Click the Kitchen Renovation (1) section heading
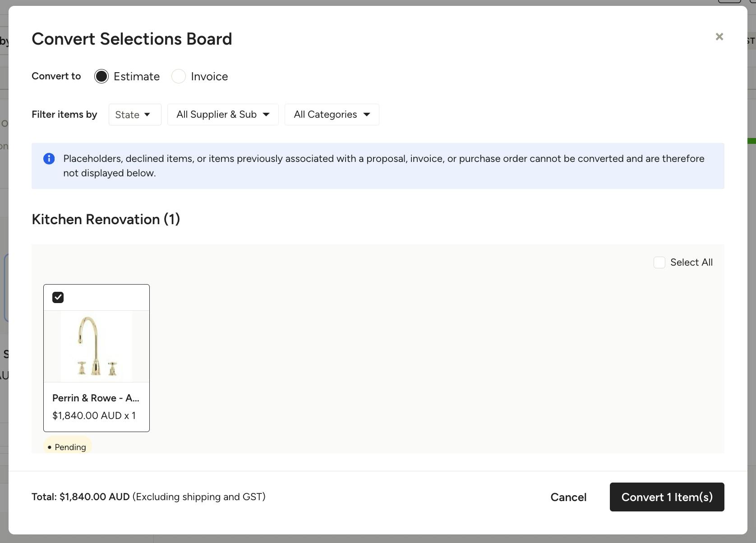756x543 pixels. [x=106, y=220]
